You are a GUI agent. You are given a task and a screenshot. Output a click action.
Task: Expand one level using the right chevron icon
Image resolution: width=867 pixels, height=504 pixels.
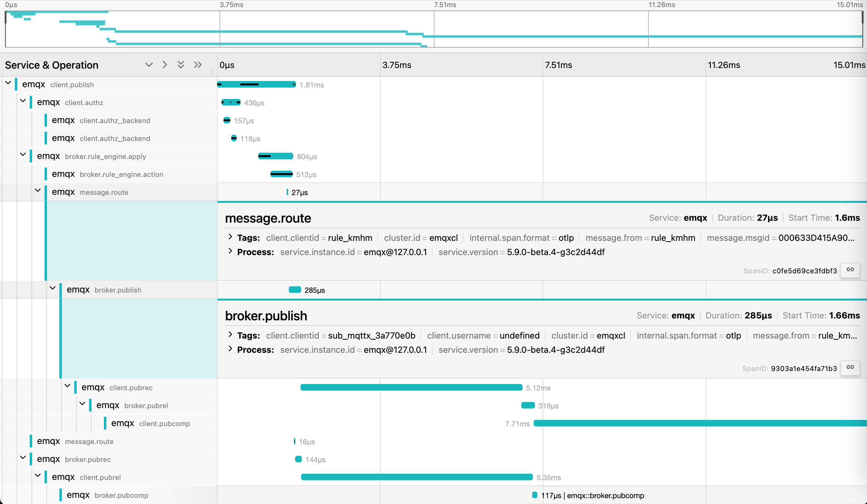[164, 65]
